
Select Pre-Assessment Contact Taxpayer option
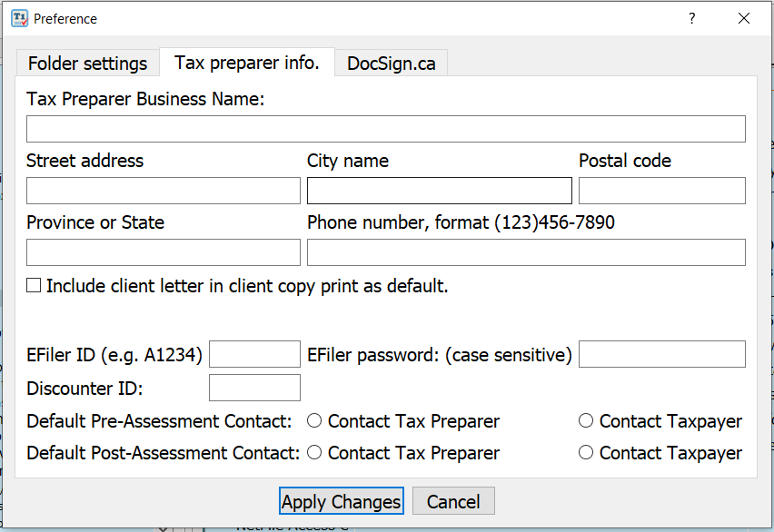click(x=586, y=421)
